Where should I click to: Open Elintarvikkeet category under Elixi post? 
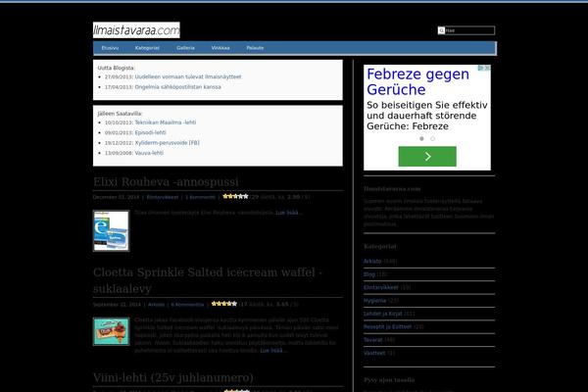(x=163, y=197)
